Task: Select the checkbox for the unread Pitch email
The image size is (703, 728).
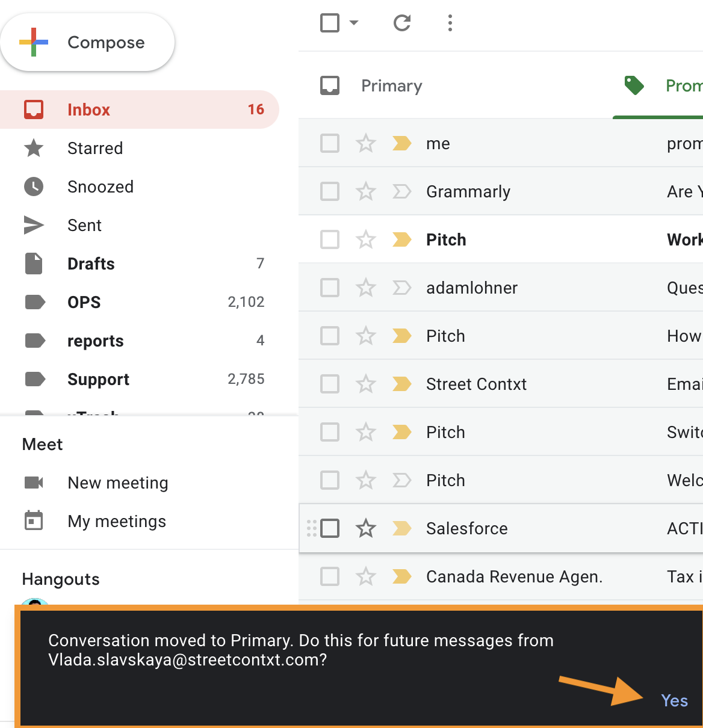Action: pos(330,239)
